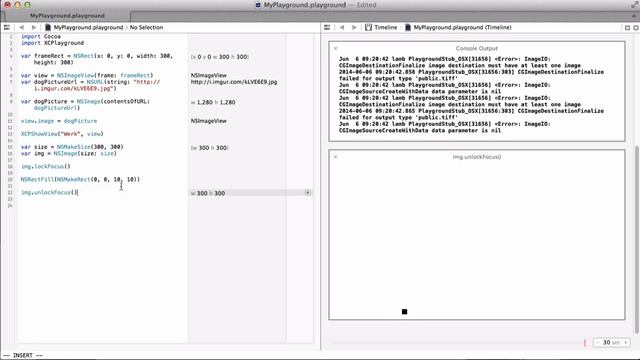This screenshot has width=640, height=360.
Task: Enter full screen with the title bar arrows
Action: click(x=634, y=5)
